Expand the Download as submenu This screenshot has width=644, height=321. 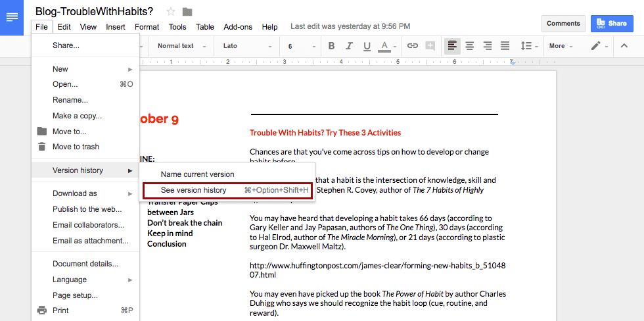point(85,193)
